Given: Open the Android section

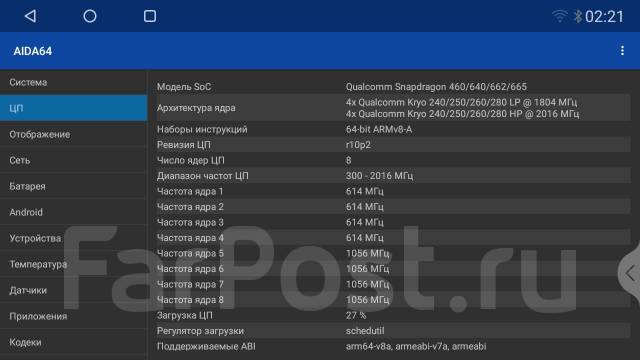Looking at the screenshot, I should click(x=73, y=212).
